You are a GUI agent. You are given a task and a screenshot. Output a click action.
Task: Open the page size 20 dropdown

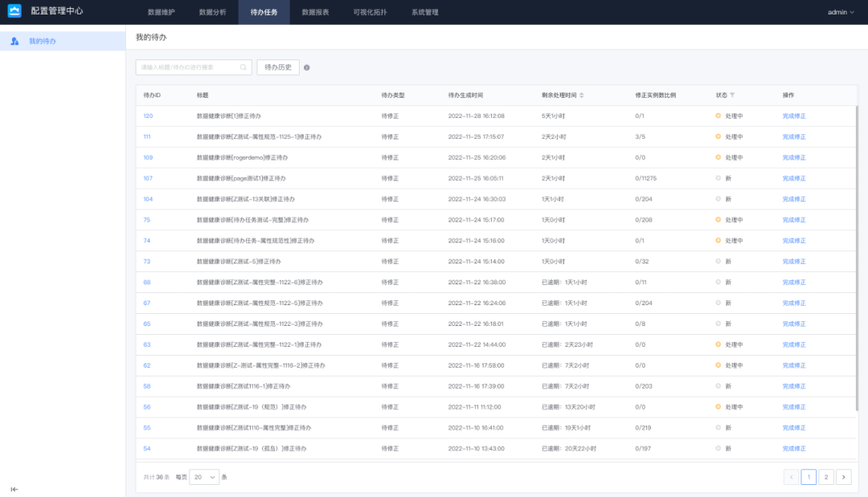point(204,477)
